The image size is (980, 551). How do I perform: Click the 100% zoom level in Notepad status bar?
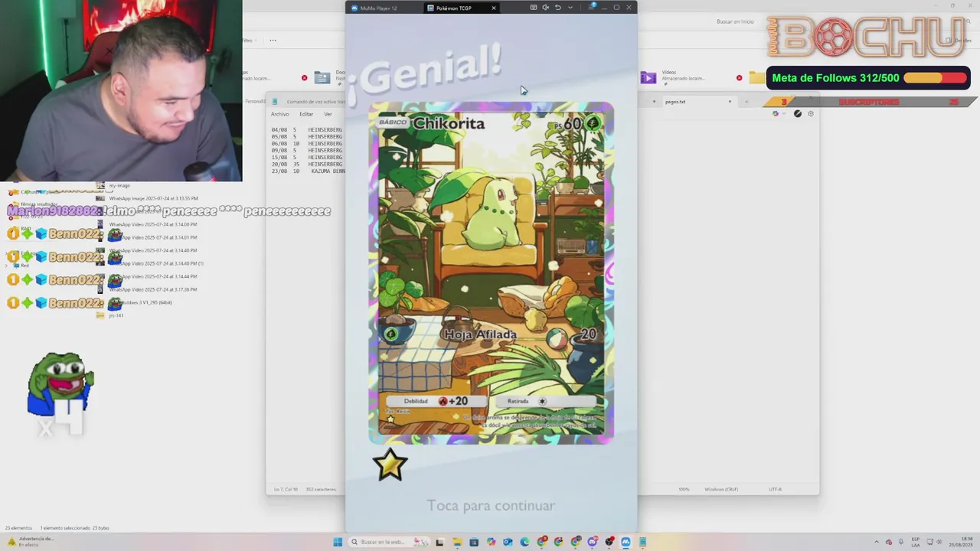[x=684, y=489]
